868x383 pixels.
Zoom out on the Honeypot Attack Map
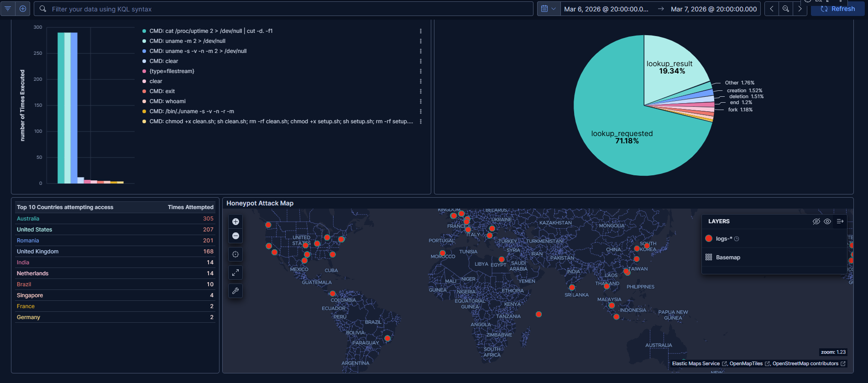click(235, 236)
